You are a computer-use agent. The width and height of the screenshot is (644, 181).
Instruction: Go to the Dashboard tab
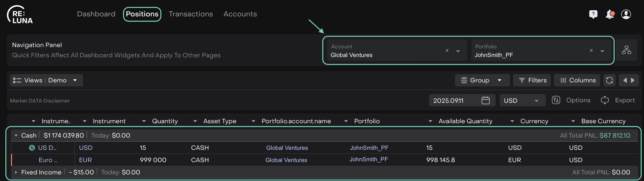click(x=96, y=14)
